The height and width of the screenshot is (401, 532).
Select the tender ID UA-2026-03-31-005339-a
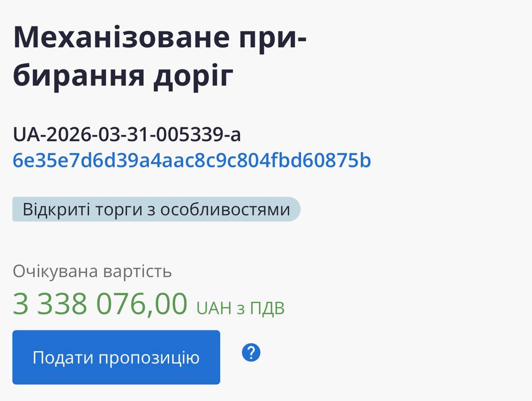[x=127, y=134]
